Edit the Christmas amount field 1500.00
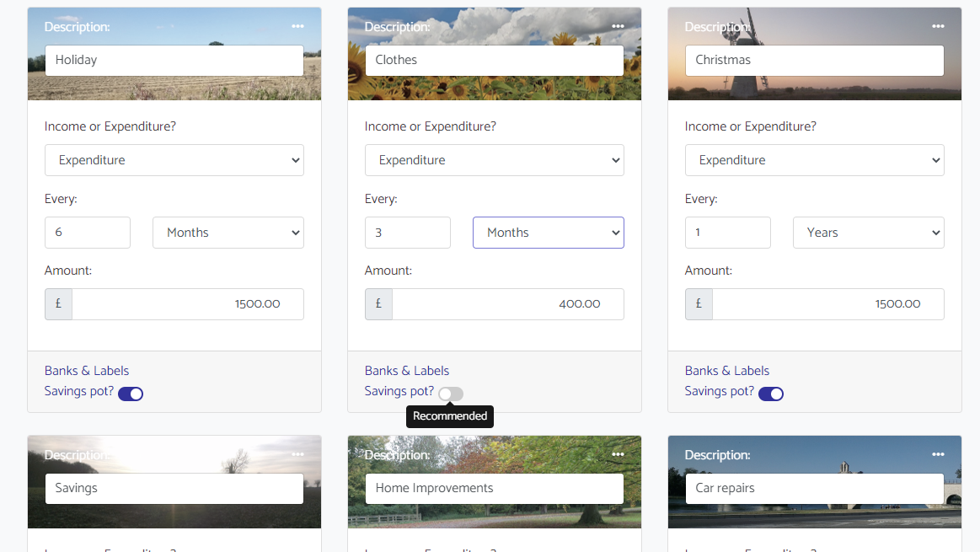 tap(828, 304)
